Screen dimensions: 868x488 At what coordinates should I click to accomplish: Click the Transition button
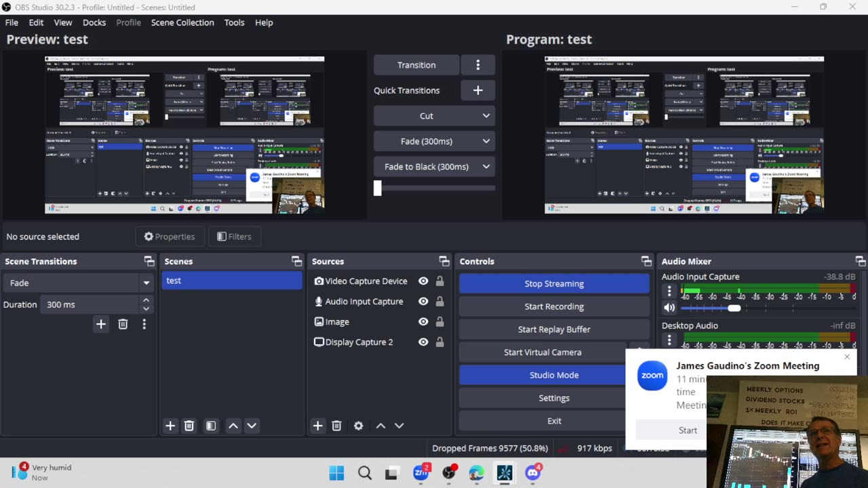(x=416, y=65)
